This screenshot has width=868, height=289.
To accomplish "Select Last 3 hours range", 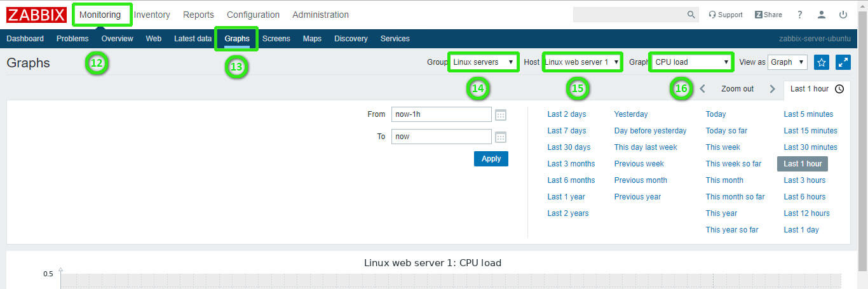I will coord(804,180).
